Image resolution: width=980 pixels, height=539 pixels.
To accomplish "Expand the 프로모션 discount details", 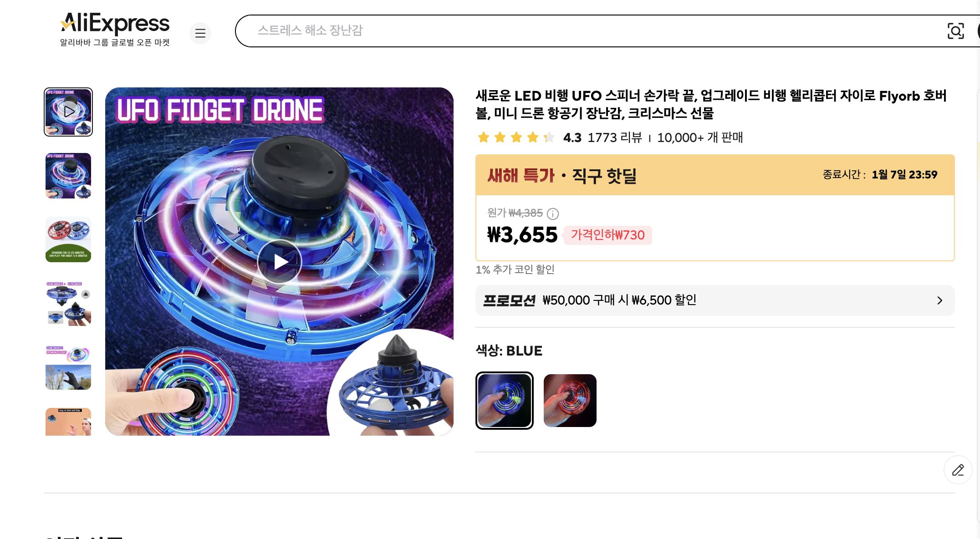I will (940, 300).
